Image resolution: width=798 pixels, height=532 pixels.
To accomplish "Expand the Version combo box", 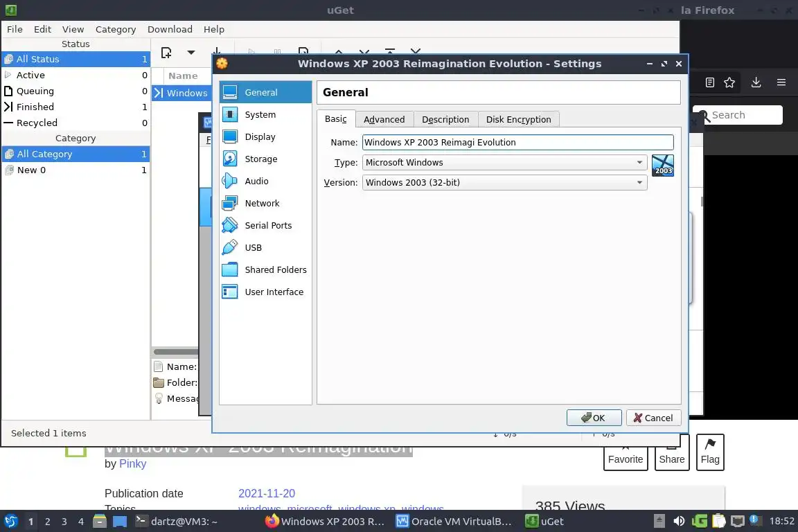I will point(504,182).
